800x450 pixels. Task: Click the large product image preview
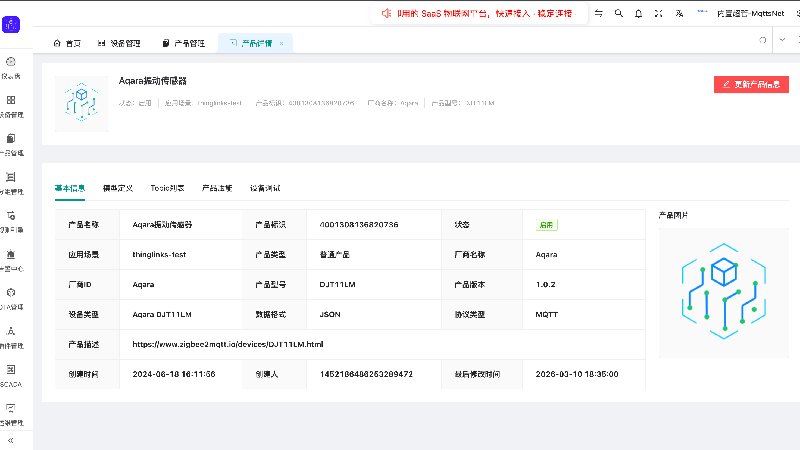coord(723,292)
